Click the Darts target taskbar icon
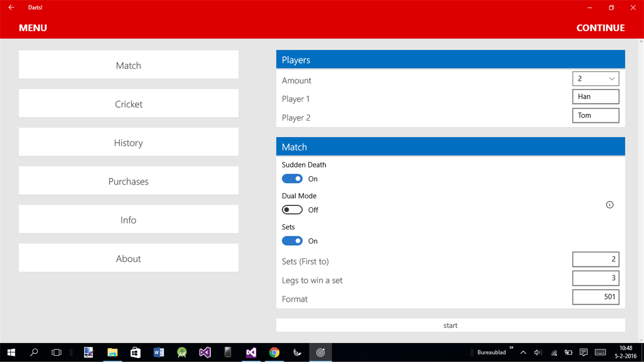 [x=320, y=353]
